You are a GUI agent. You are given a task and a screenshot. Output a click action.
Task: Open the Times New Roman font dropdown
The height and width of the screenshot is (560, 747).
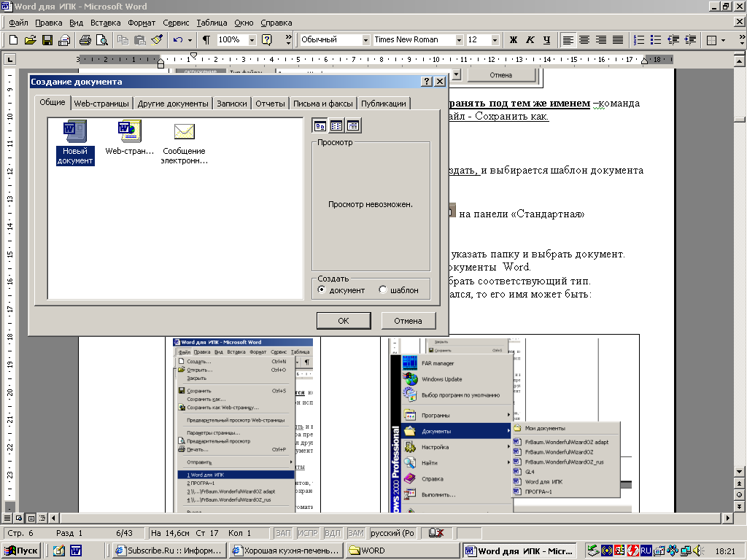459,40
